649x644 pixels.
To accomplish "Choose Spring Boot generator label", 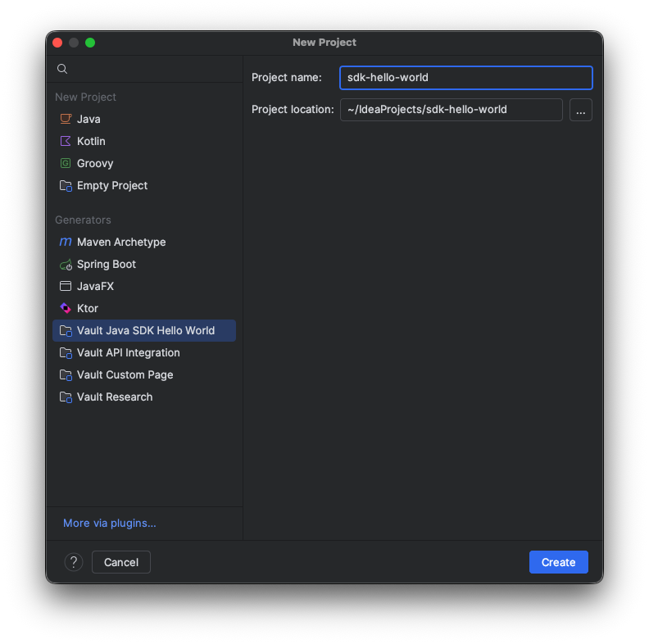I will click(x=107, y=265).
